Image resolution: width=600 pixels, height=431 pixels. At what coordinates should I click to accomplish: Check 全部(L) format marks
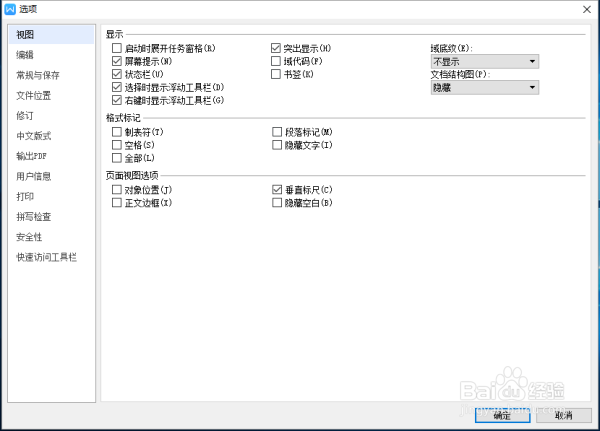pyautogui.click(x=117, y=158)
